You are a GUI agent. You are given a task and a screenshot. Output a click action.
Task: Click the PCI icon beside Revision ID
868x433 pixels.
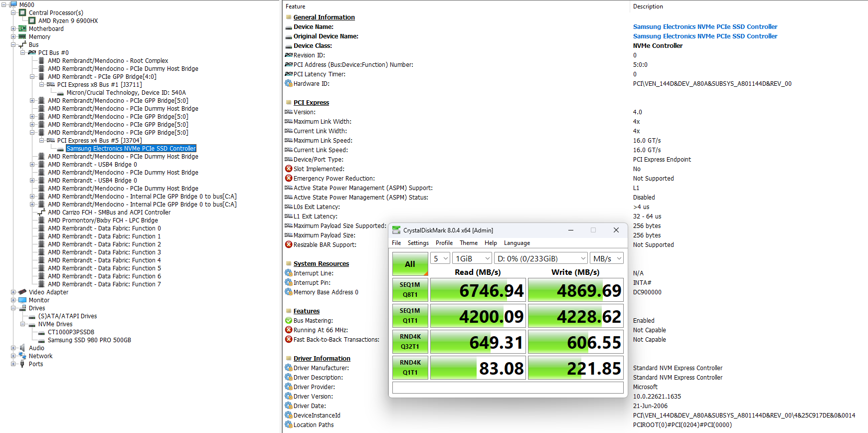(289, 55)
